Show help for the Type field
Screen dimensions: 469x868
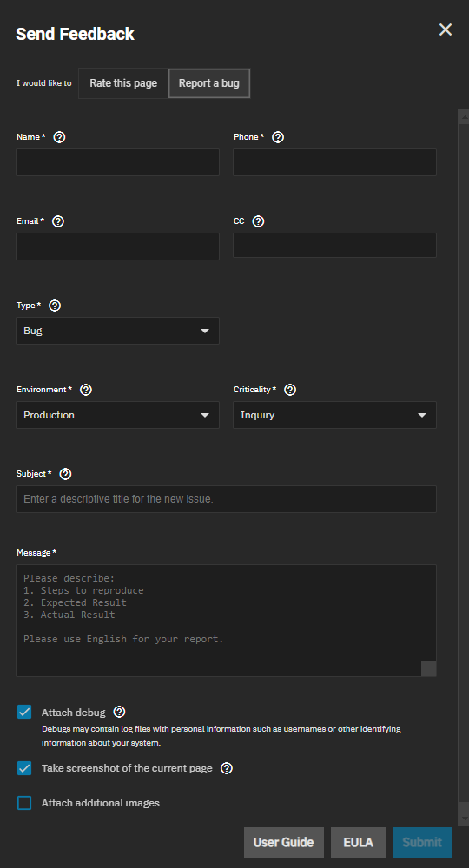pos(55,306)
